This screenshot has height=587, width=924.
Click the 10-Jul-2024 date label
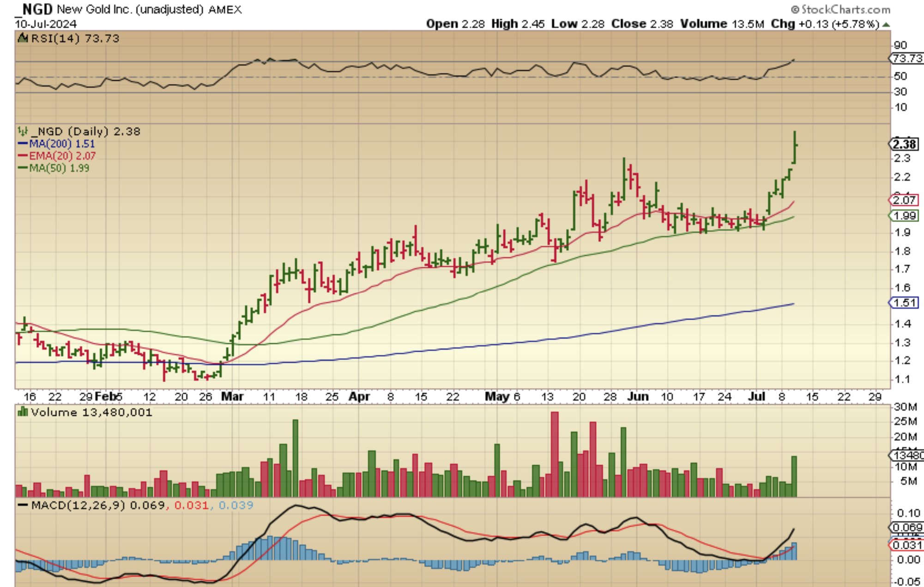46,24
